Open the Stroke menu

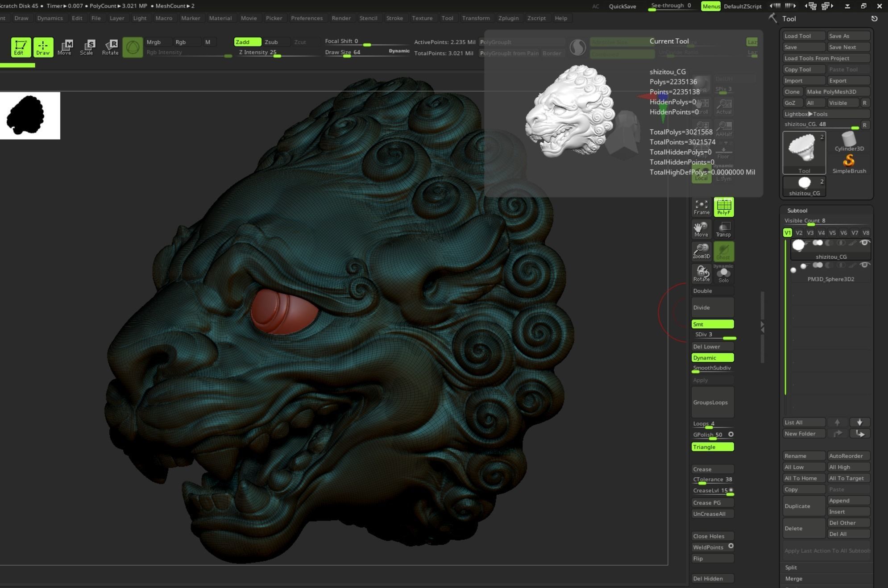(394, 18)
